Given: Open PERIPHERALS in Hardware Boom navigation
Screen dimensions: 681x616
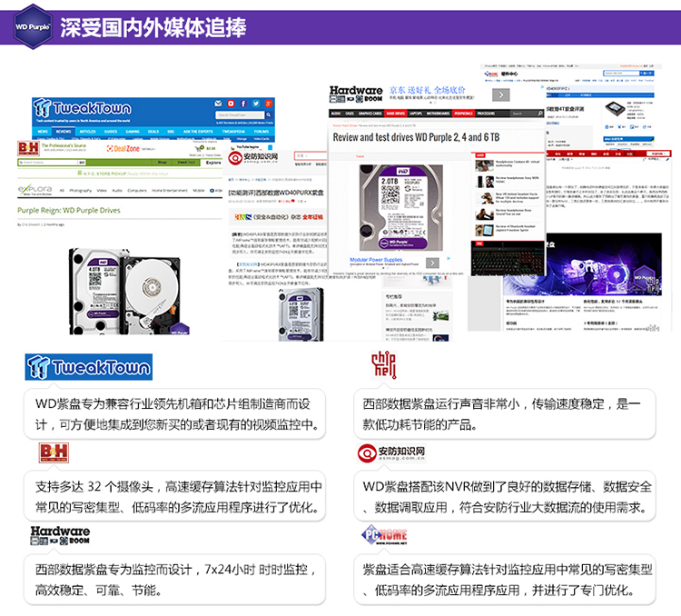Looking at the screenshot, I should (x=463, y=114).
